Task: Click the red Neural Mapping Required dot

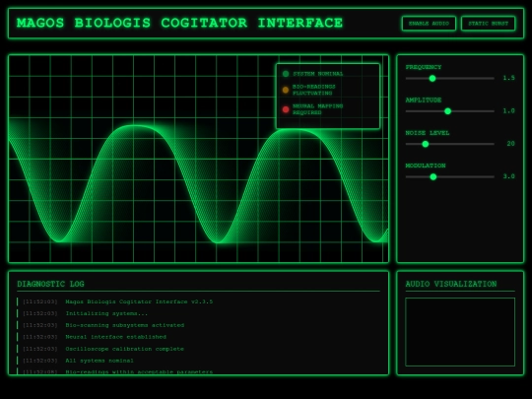Action: point(286,109)
